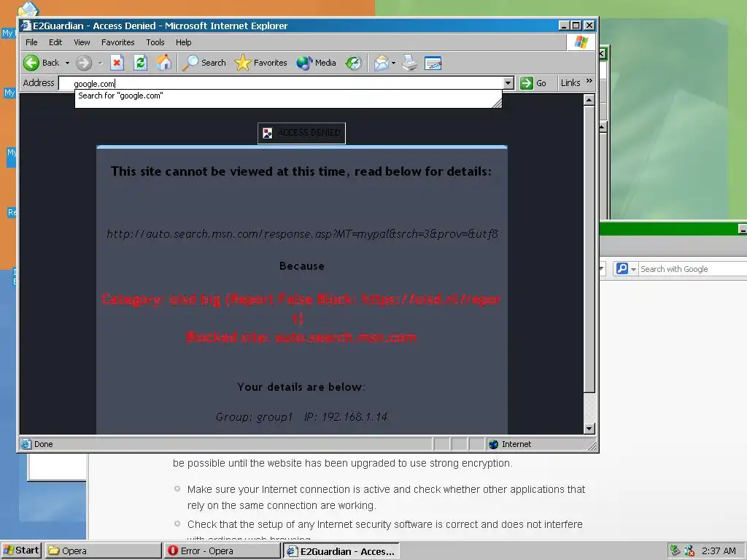The height and width of the screenshot is (560, 747).
Task: Open the View menu
Action: [x=82, y=42]
